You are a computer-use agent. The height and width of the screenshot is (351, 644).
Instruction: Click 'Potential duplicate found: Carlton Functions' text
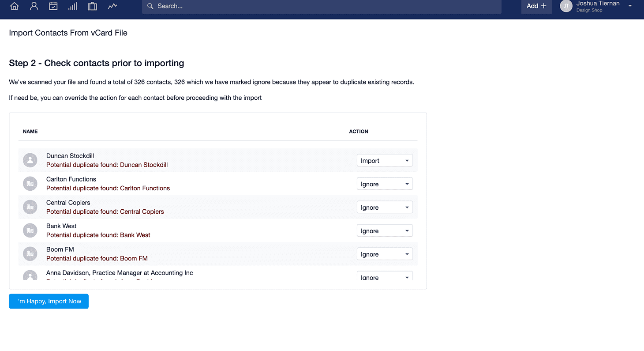[108, 188]
